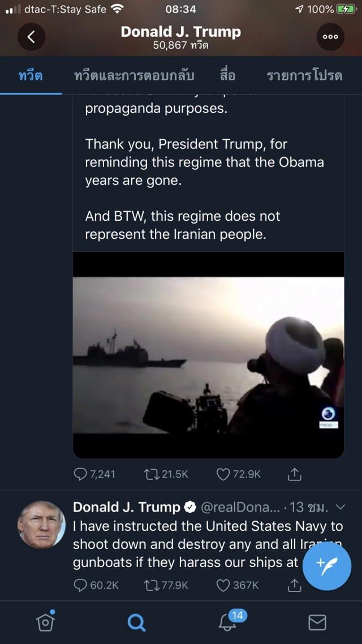Expand the dropdown chevron on Trump's tweet
The height and width of the screenshot is (644, 362).
click(x=340, y=507)
